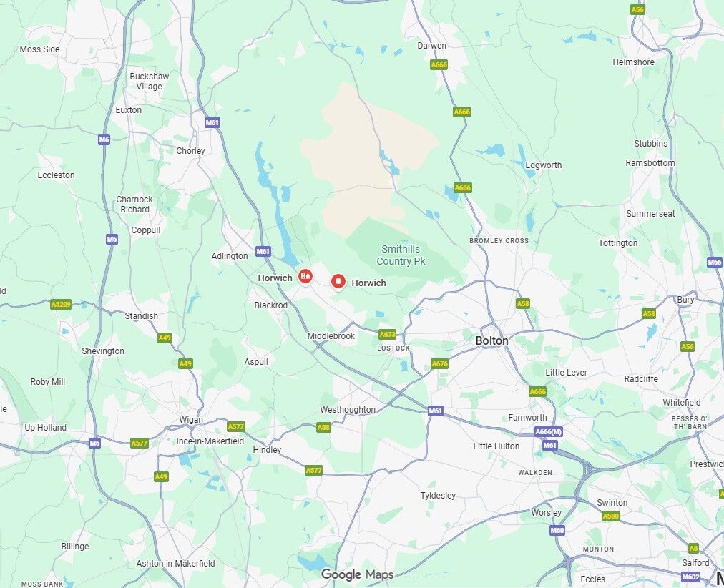Image resolution: width=724 pixels, height=588 pixels.
Task: Select the red building marker near Horwich
Action: tap(305, 276)
